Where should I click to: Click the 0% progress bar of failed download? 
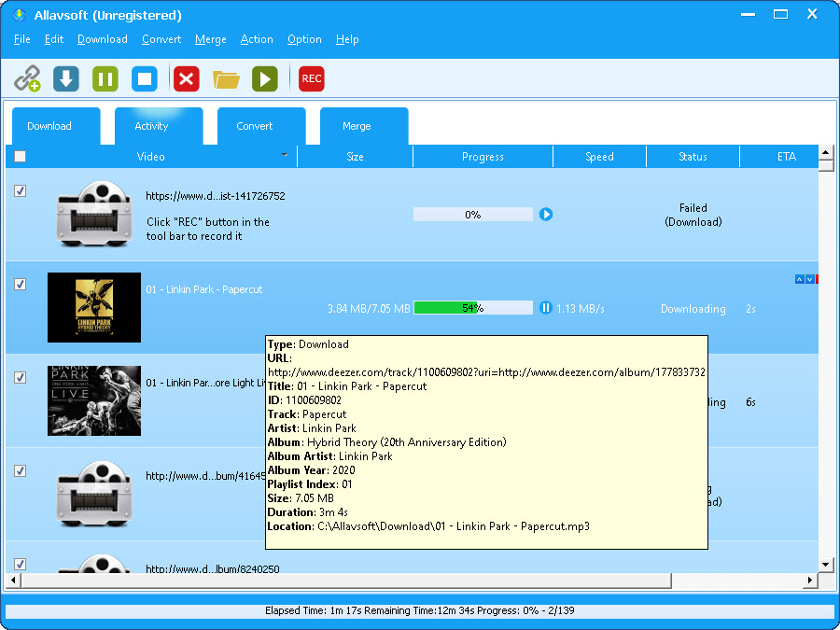(473, 215)
